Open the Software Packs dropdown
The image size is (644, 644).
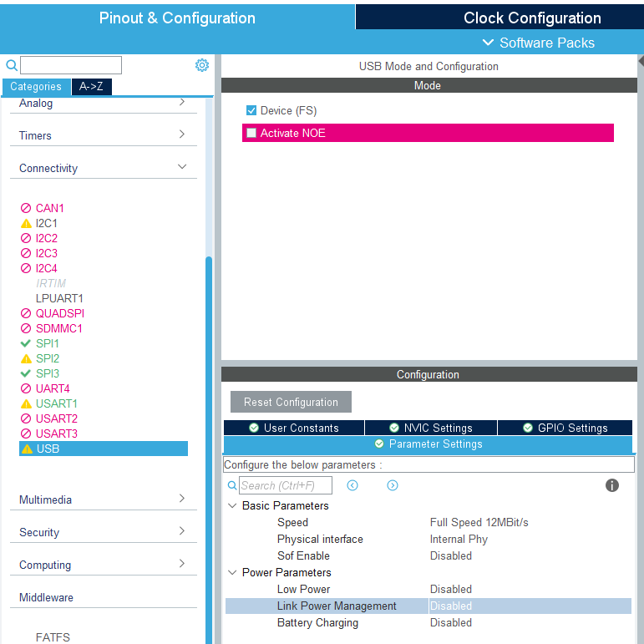click(x=539, y=43)
